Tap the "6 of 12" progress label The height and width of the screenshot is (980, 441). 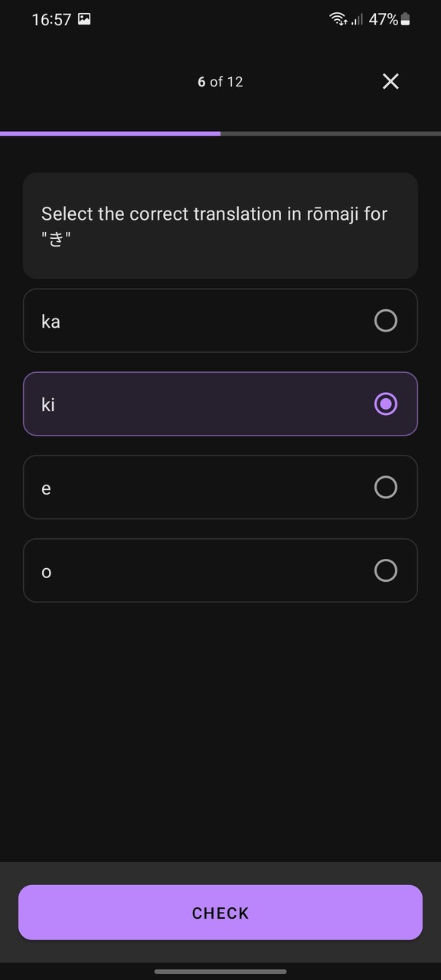click(x=220, y=81)
